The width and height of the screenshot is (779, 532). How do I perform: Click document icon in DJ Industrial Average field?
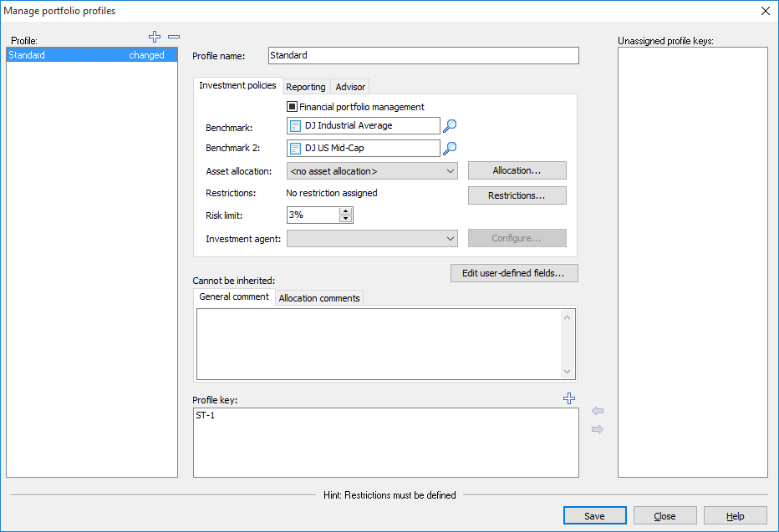tap(295, 126)
